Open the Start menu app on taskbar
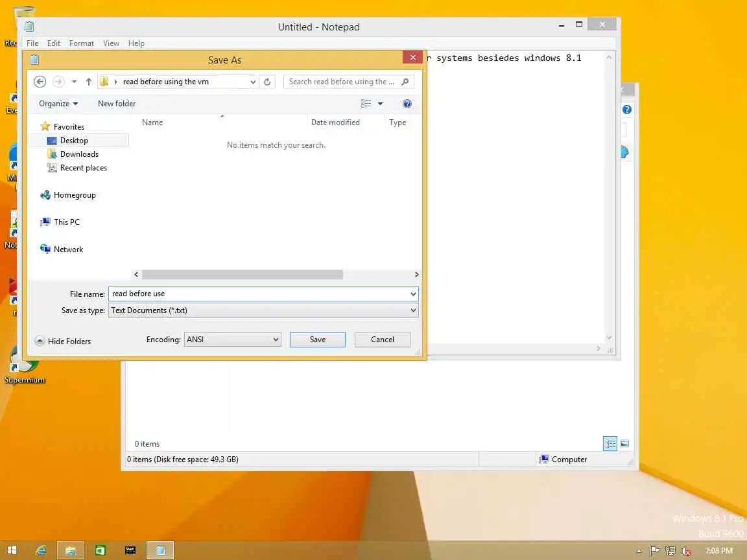 (130, 550)
